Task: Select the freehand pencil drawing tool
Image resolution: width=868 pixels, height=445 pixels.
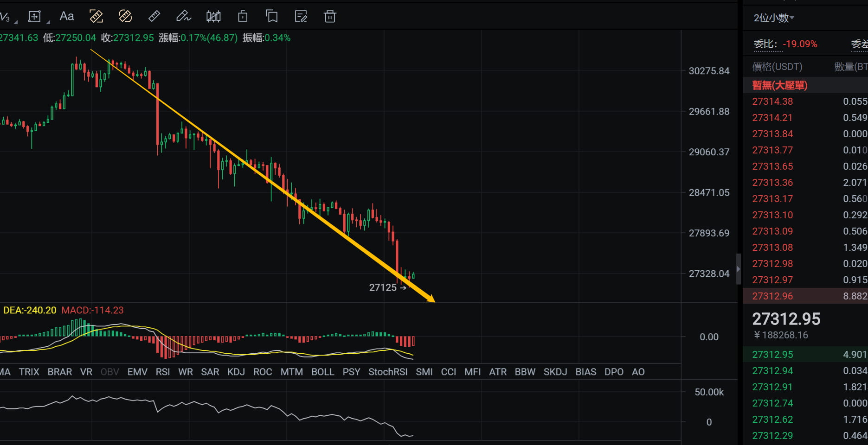Action: pyautogui.click(x=184, y=16)
